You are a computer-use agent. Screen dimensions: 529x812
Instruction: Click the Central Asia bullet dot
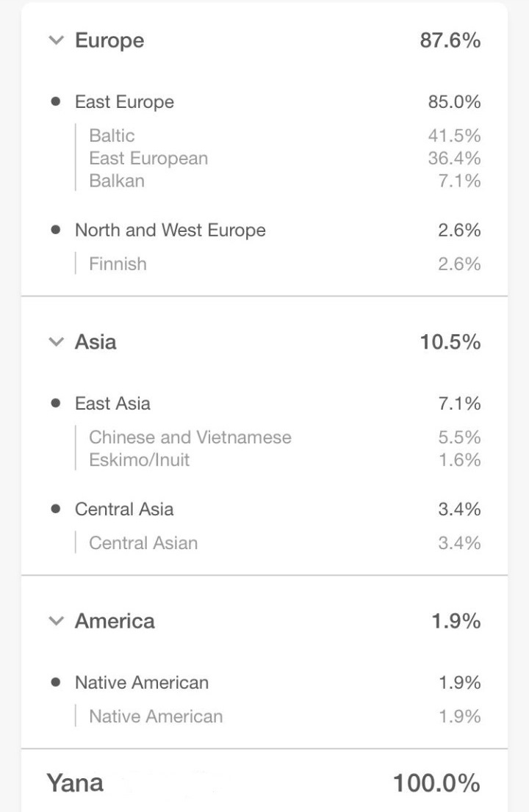(56, 509)
